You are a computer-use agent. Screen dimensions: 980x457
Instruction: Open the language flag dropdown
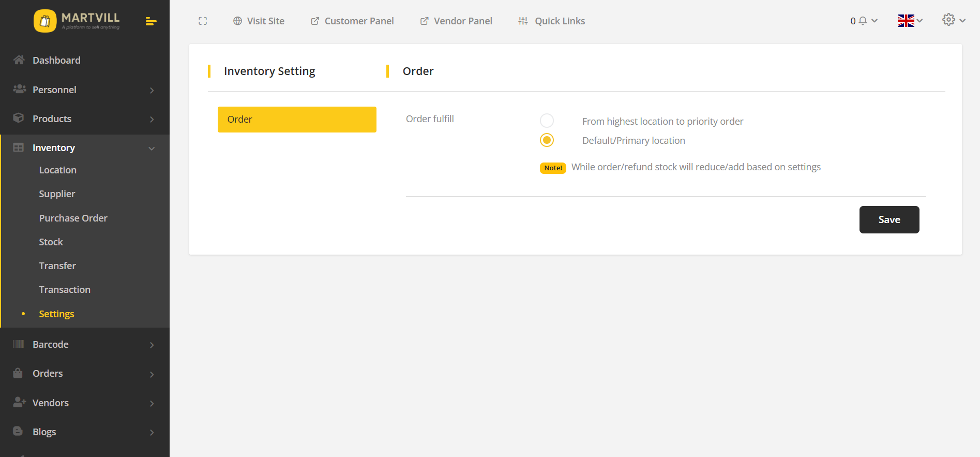pyautogui.click(x=910, y=21)
